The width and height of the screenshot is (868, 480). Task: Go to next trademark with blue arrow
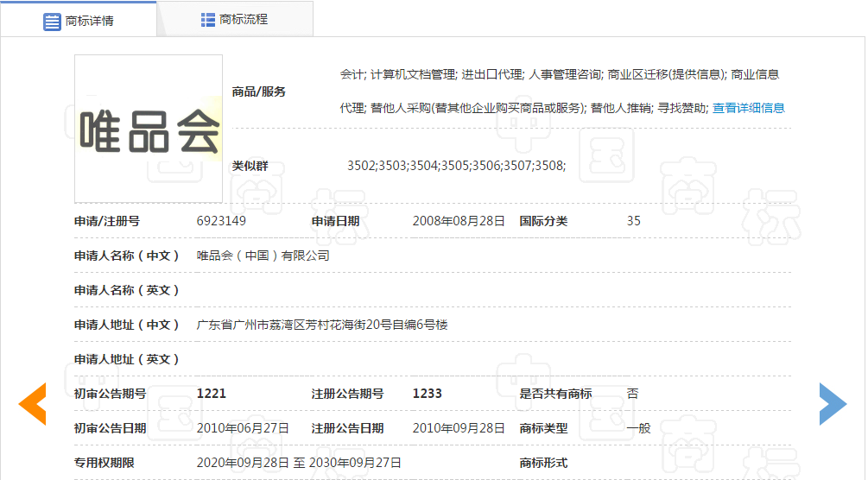tap(833, 404)
